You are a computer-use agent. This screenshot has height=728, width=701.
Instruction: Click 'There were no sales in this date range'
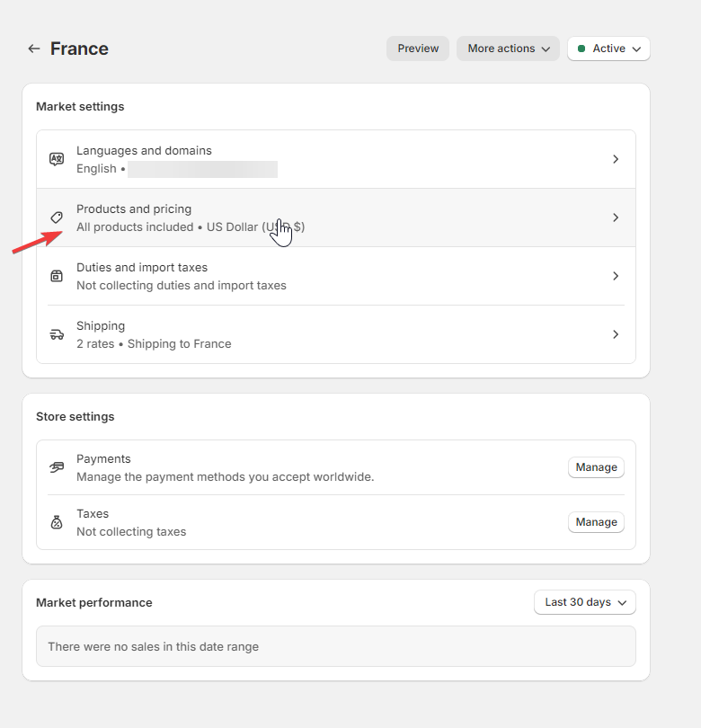153,646
